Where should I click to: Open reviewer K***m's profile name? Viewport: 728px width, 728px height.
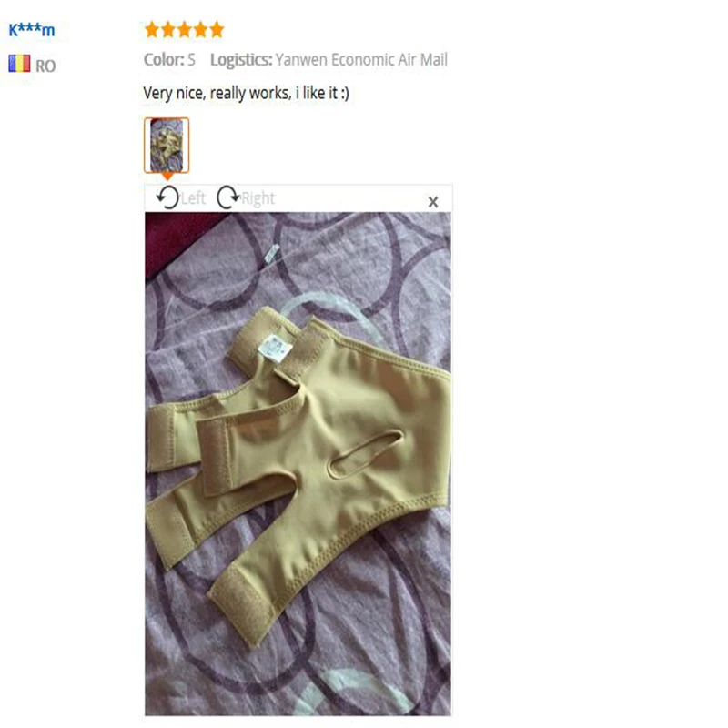tap(32, 30)
